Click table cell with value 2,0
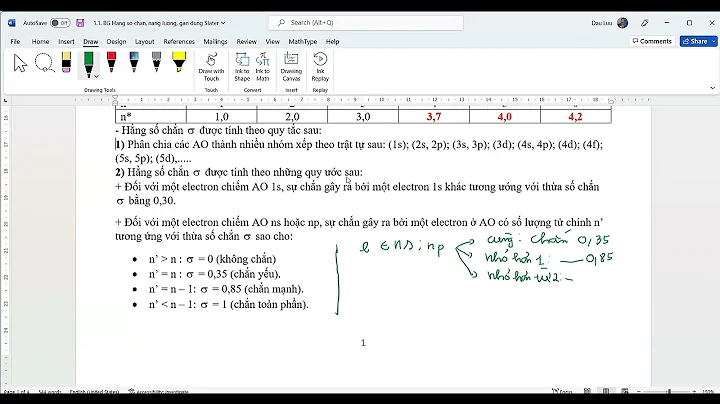 tap(292, 117)
